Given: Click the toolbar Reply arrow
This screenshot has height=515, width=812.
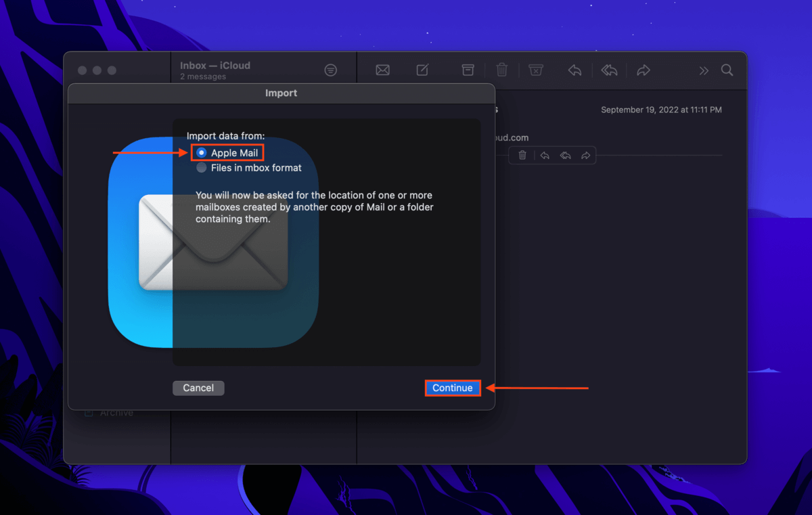Looking at the screenshot, I should click(x=574, y=70).
